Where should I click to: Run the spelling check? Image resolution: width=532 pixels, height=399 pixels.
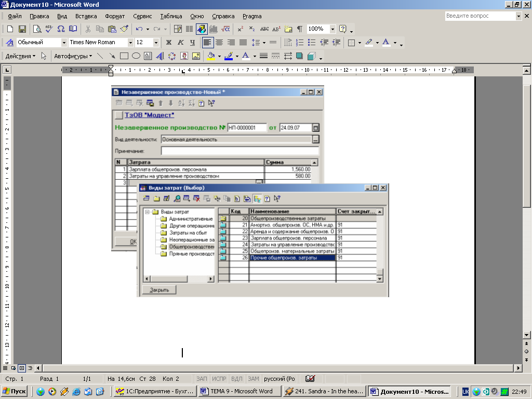[x=49, y=29]
